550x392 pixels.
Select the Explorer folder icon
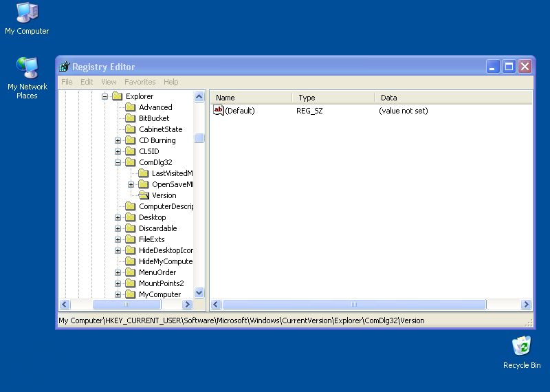point(117,96)
